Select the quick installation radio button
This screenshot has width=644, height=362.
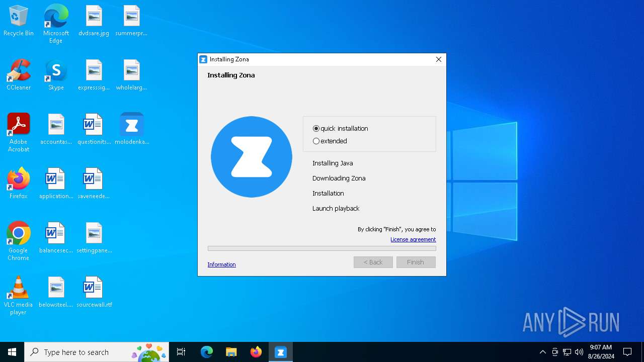coord(316,129)
